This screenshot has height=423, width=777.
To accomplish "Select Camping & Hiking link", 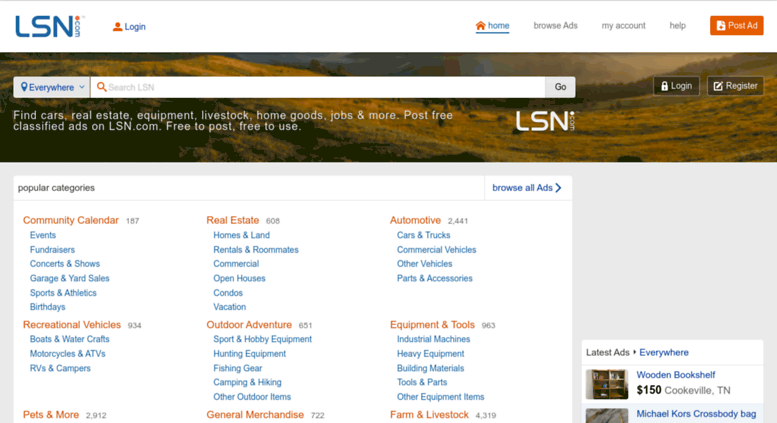I will coord(247,382).
